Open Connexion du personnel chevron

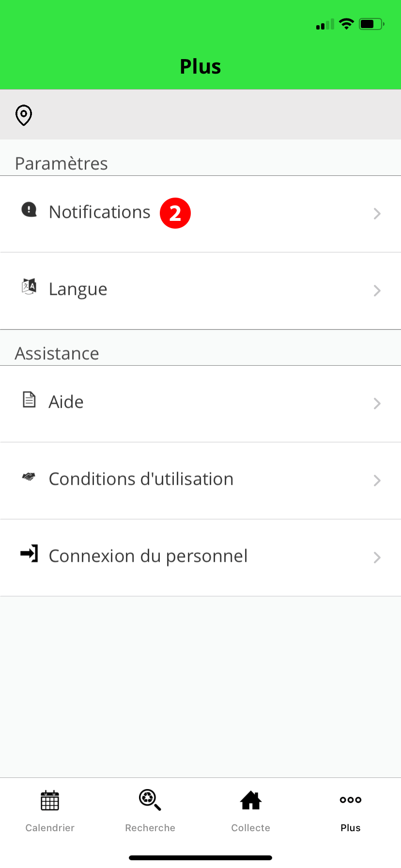tap(377, 558)
